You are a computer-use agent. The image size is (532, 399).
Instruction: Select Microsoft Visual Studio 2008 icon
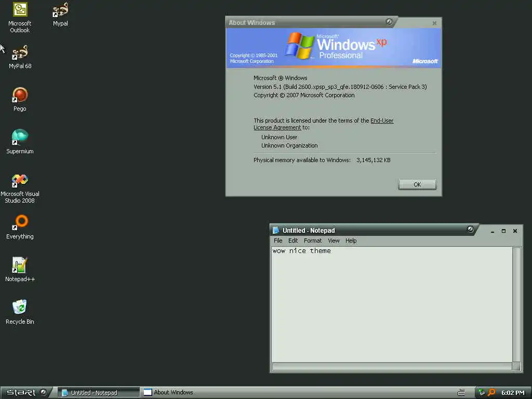(20, 188)
